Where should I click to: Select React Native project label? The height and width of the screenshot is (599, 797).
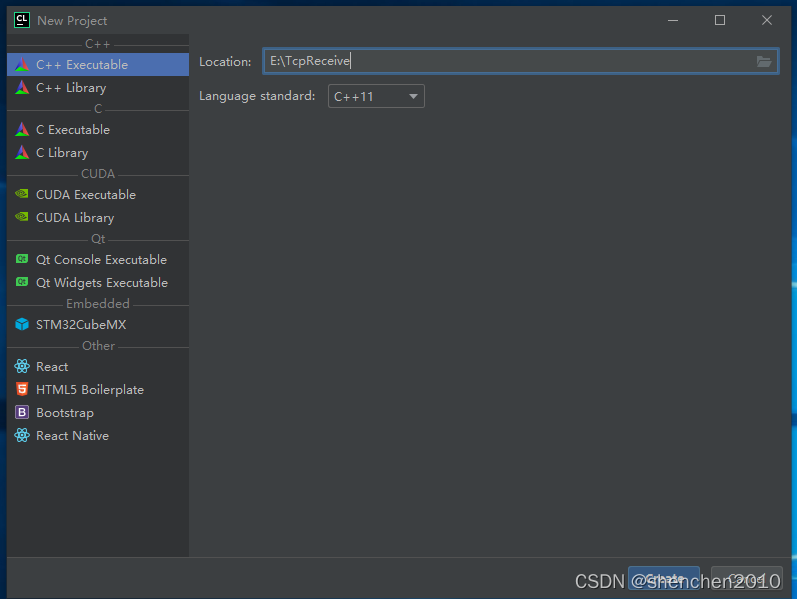(72, 436)
